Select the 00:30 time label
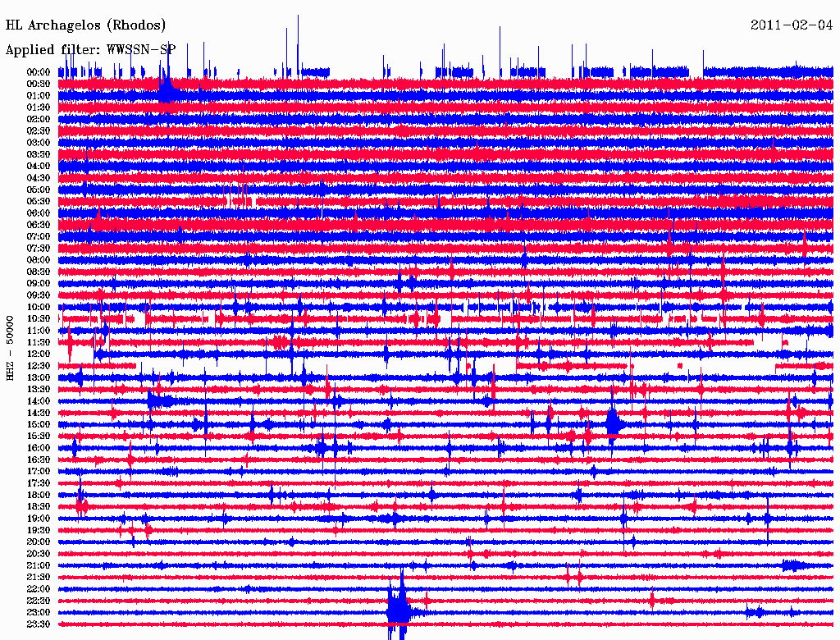840x640 pixels. 39,85
